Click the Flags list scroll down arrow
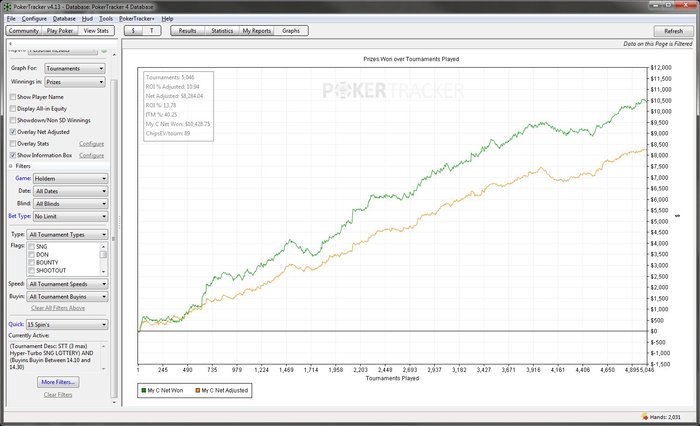The image size is (700, 426). point(104,271)
